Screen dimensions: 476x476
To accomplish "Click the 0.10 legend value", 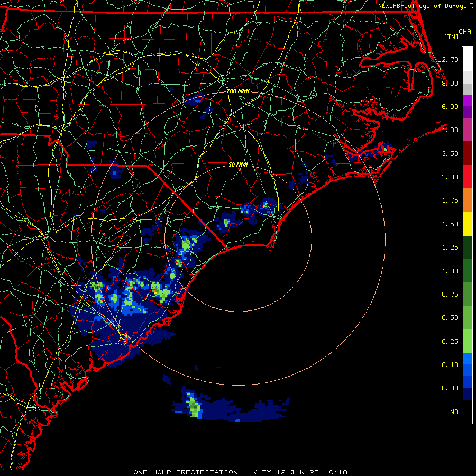I will click(450, 365).
